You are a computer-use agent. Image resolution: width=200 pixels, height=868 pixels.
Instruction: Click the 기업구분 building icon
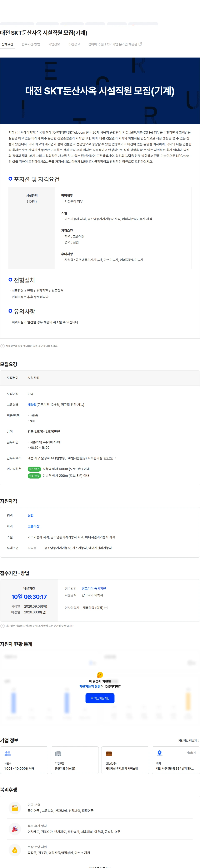pyautogui.click(x=58, y=754)
